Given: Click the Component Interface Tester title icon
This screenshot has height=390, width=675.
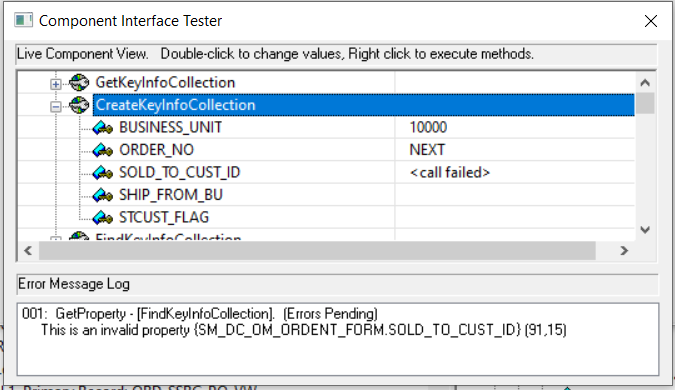Looking at the screenshot, I should tap(23, 20).
